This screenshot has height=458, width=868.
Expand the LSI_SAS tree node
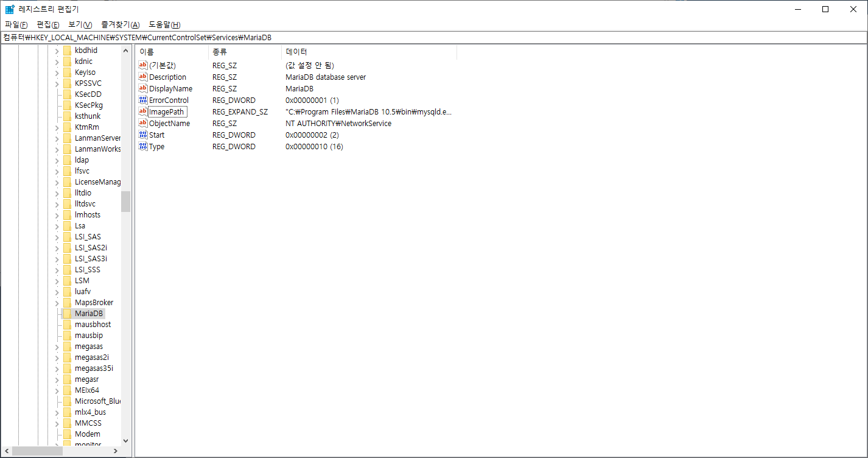(57, 236)
